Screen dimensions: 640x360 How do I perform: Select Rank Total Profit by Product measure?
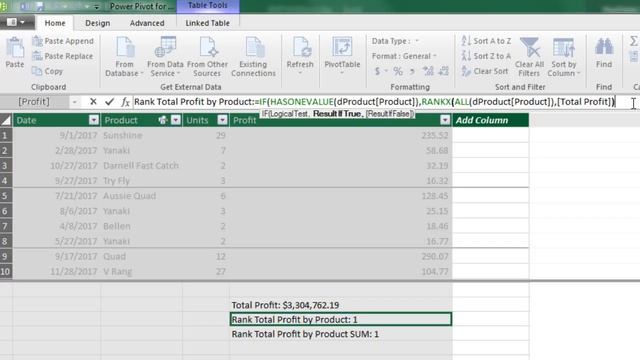tap(341, 319)
